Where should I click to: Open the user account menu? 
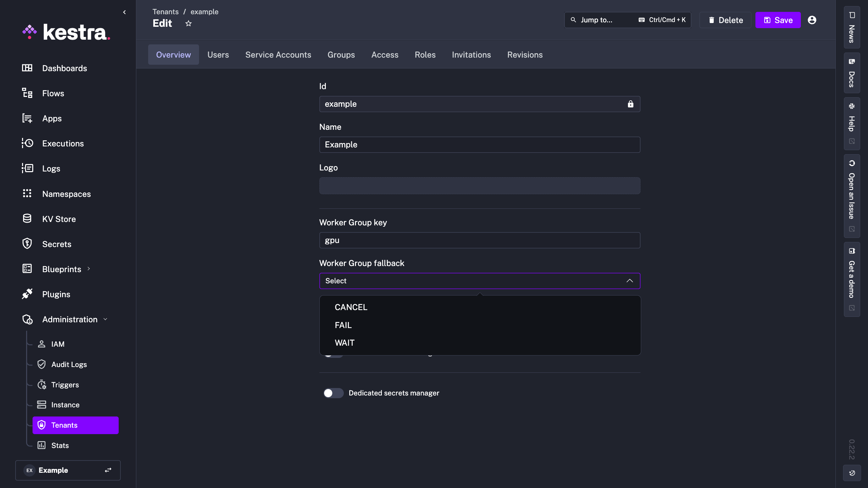(x=812, y=20)
